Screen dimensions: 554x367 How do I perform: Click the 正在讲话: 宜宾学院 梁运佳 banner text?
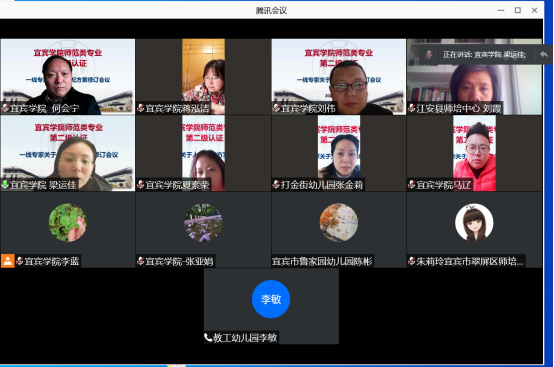point(484,54)
